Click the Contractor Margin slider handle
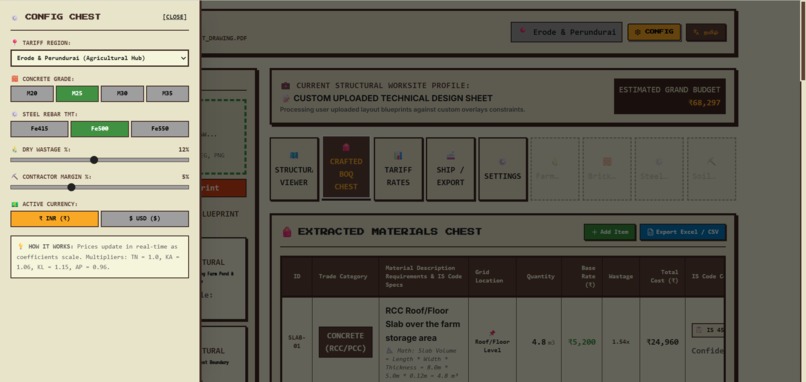Image resolution: width=806 pixels, height=382 pixels. [71, 187]
